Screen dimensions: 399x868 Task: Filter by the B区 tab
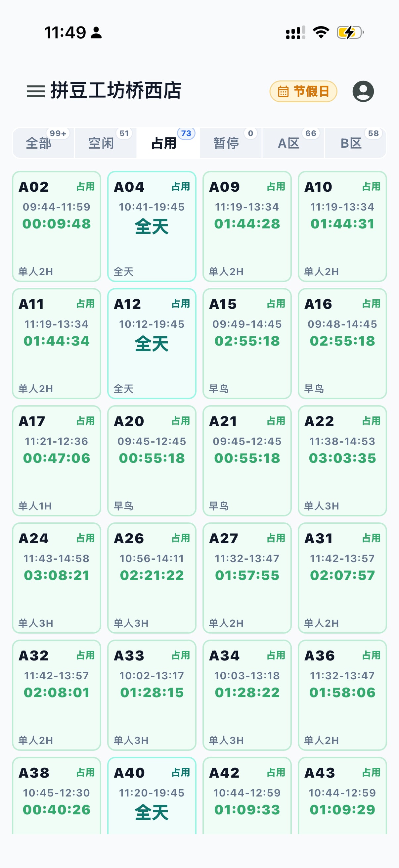355,143
